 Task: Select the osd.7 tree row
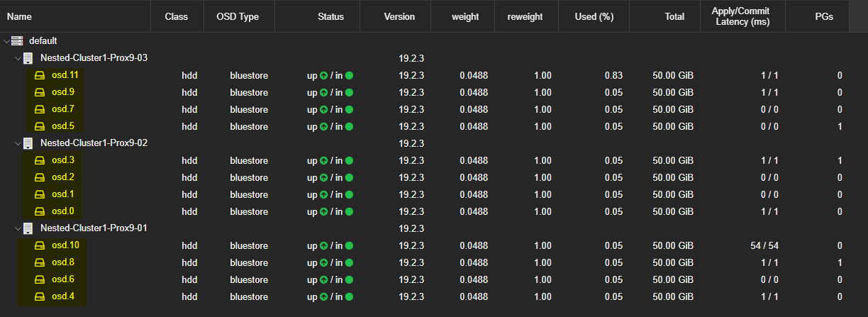point(434,109)
